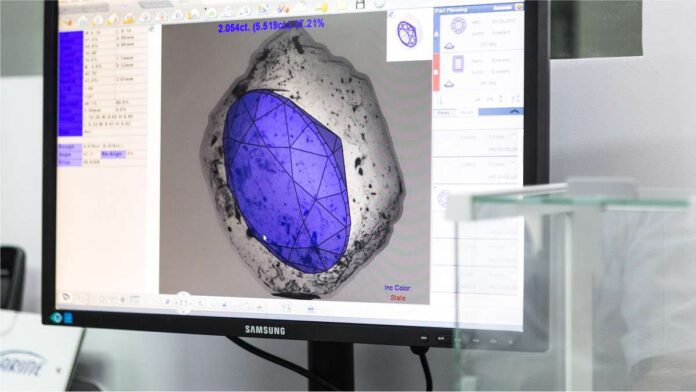696x392 pixels.
Task: Open the teal eye-shaped taskbar icon
Action: (56, 317)
